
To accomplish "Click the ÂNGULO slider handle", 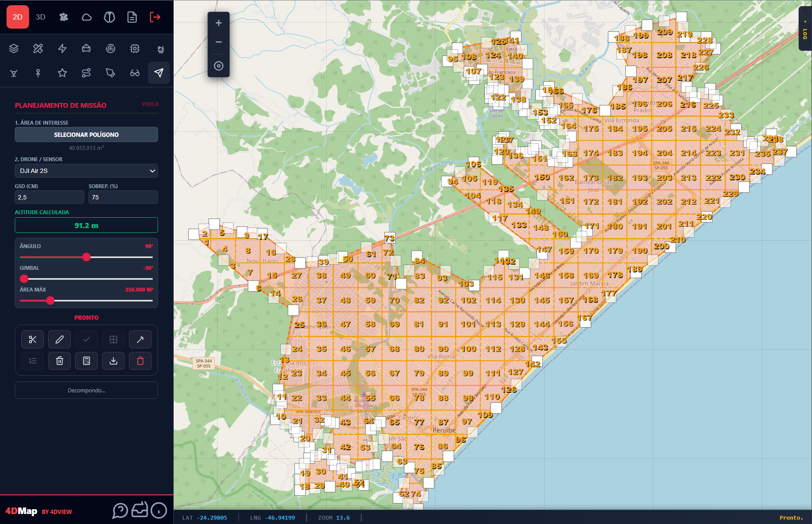I will click(x=86, y=257).
